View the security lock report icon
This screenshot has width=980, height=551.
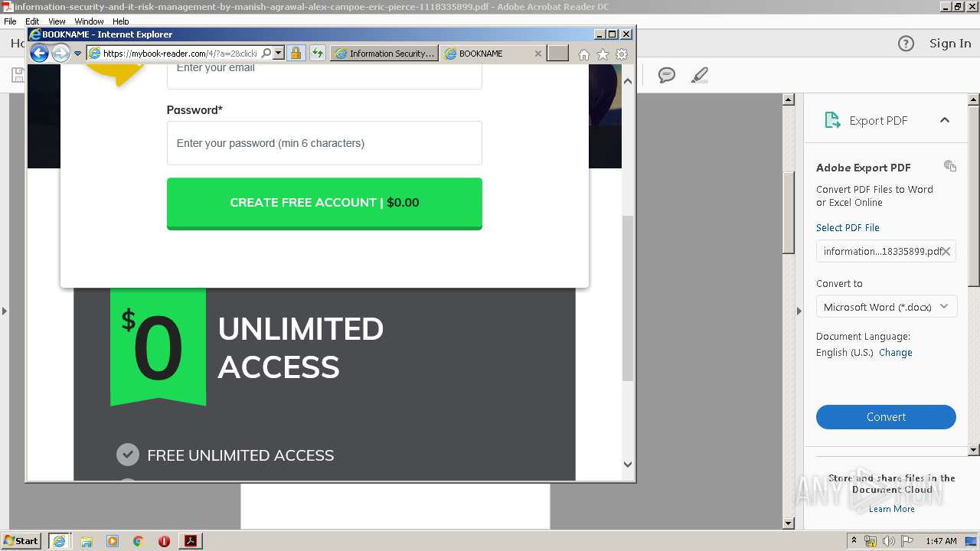(x=296, y=54)
